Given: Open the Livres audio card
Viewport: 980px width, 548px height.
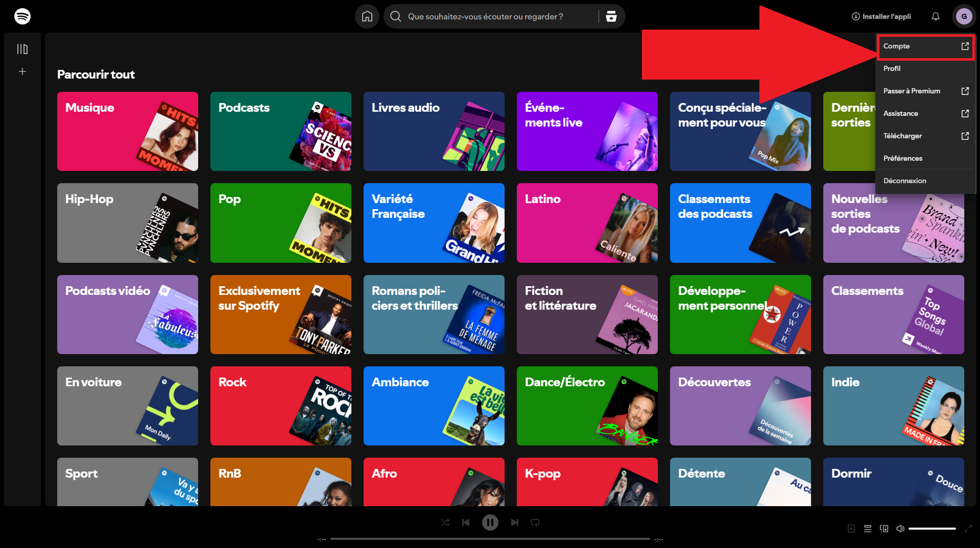Looking at the screenshot, I should pyautogui.click(x=434, y=132).
